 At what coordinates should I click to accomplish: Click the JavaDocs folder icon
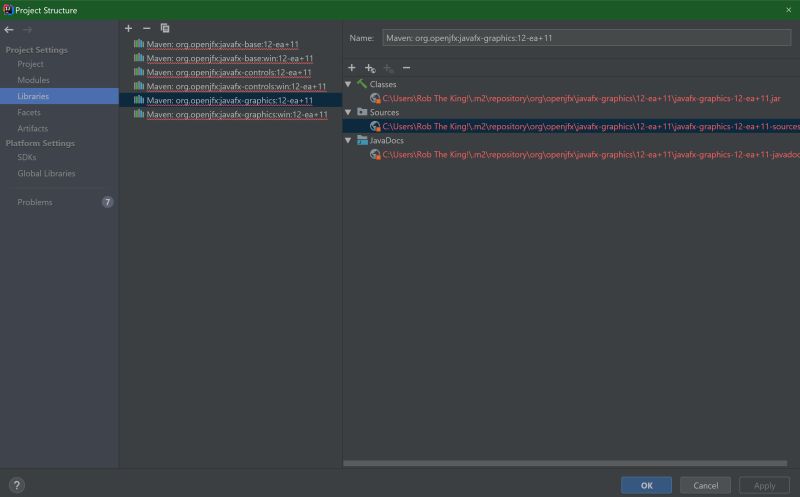362,140
